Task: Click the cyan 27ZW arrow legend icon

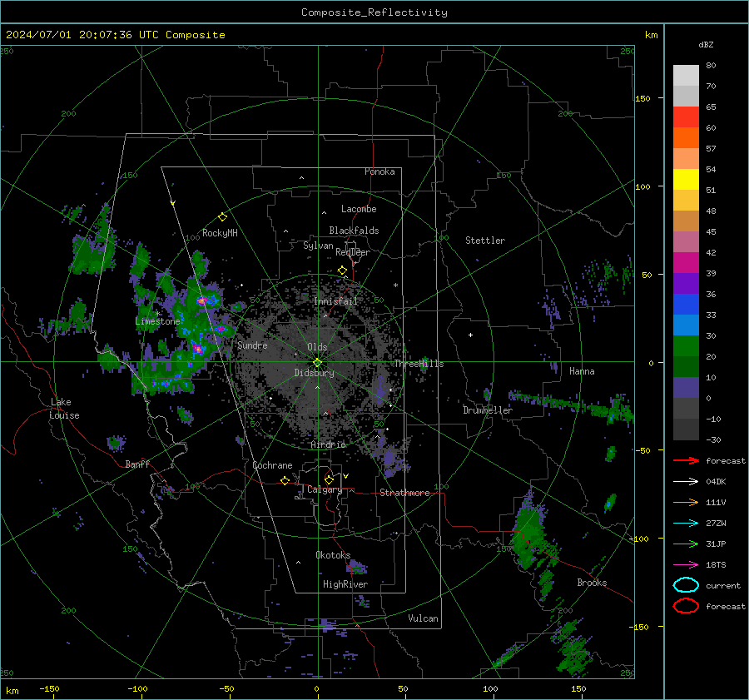Action: 686,524
